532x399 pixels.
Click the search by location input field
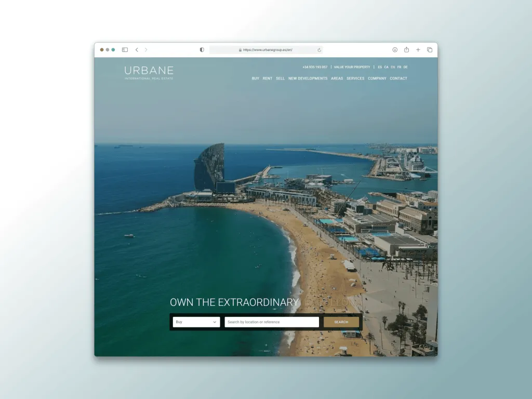click(272, 322)
